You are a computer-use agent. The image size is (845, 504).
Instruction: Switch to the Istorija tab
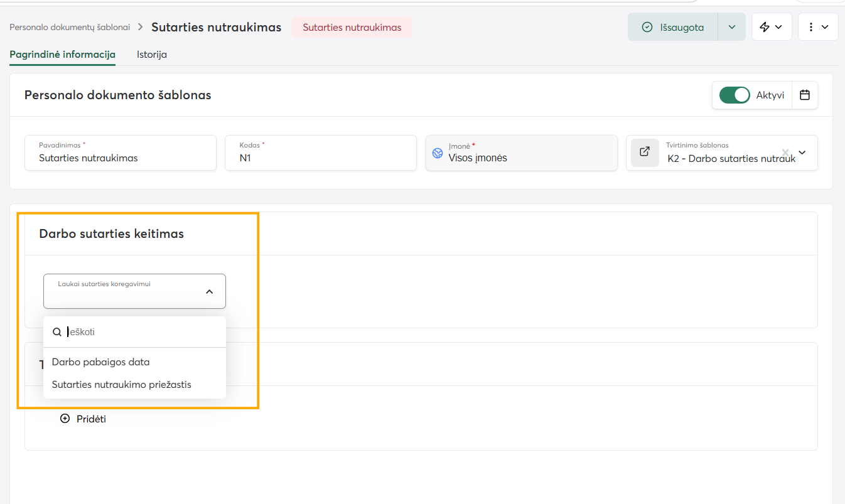point(152,55)
